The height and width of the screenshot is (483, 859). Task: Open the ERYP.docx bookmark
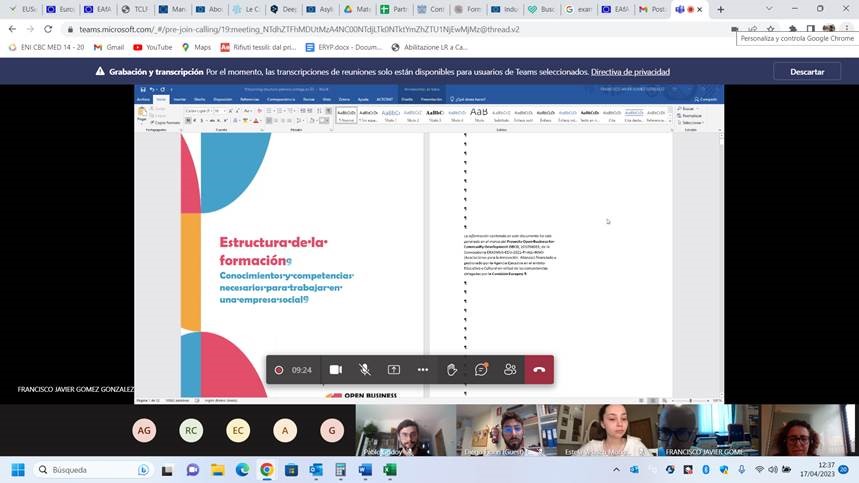pyautogui.click(x=343, y=48)
